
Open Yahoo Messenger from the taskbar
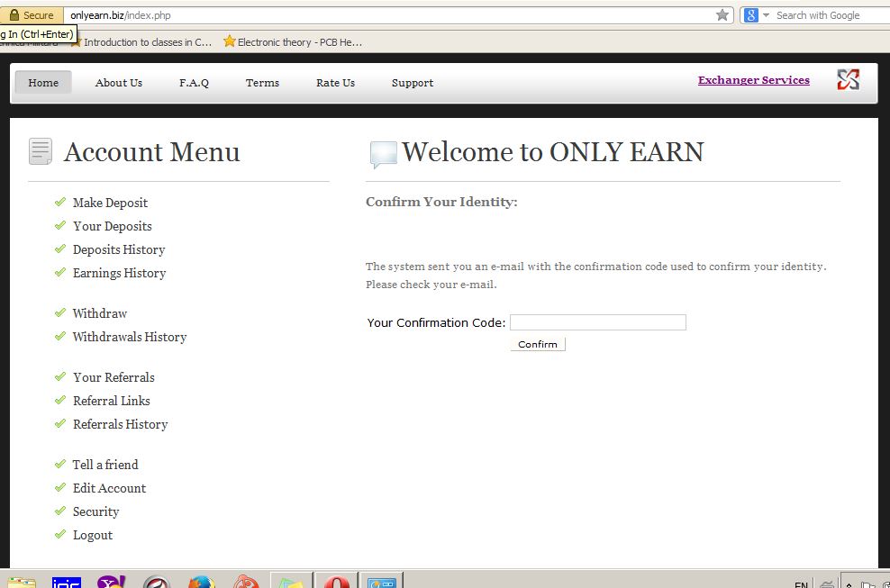(112, 582)
